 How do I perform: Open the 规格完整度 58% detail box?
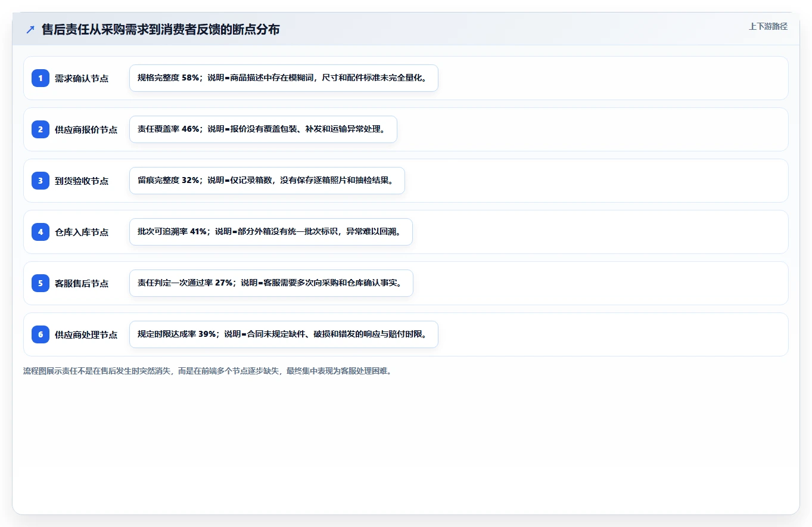pos(284,78)
